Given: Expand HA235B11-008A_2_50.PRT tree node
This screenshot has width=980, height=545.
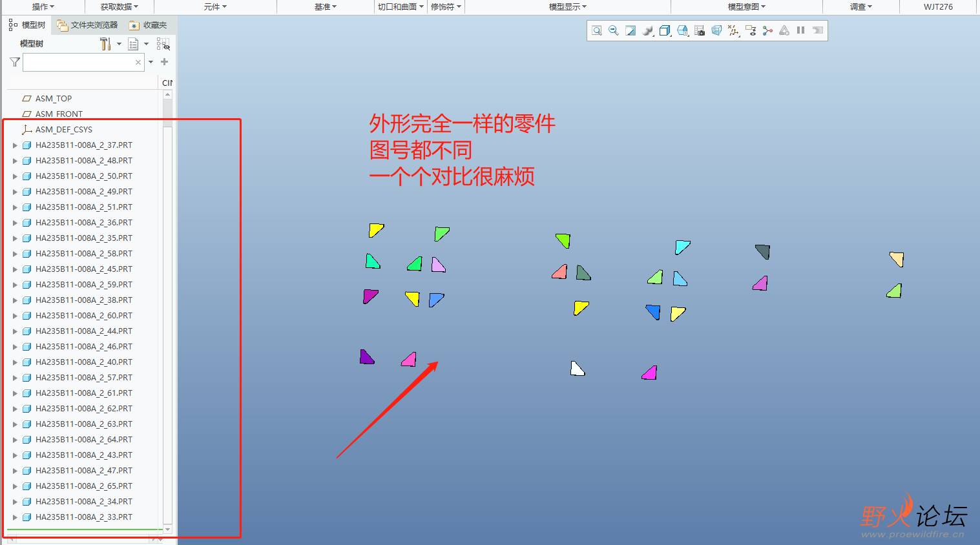Looking at the screenshot, I should pos(15,176).
